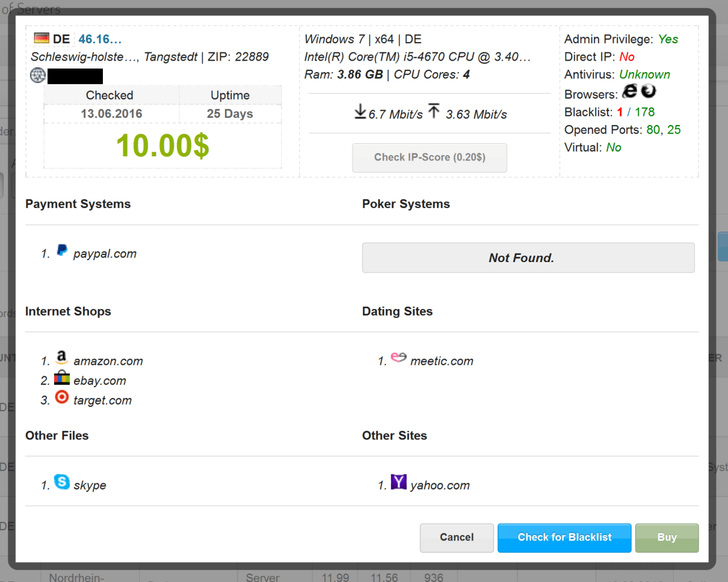This screenshot has height=582, width=728.
Task: Click the Other Files heading
Action: coord(57,435)
